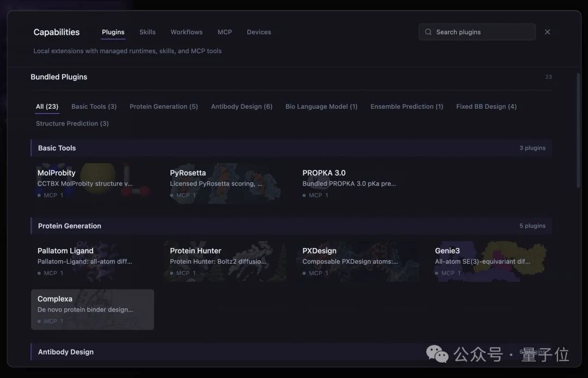Focus the Search plugins field
Screen dimensions: 588x378
[477, 32]
